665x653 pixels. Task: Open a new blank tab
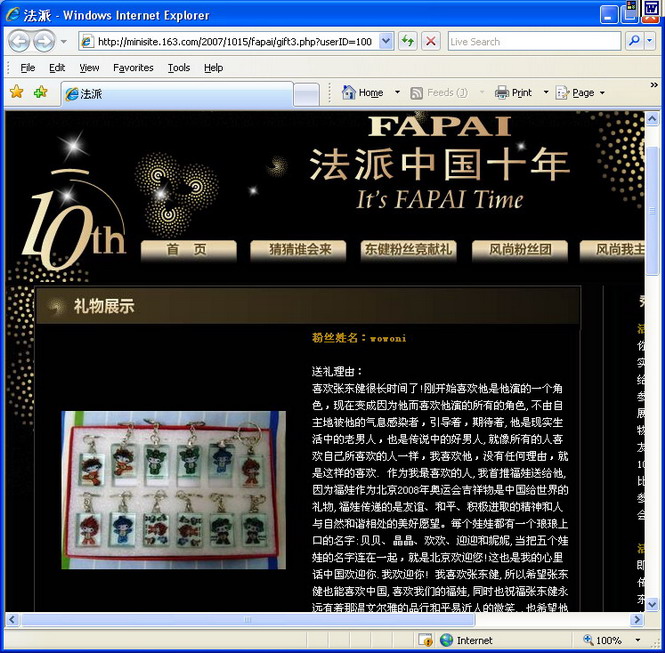[306, 95]
